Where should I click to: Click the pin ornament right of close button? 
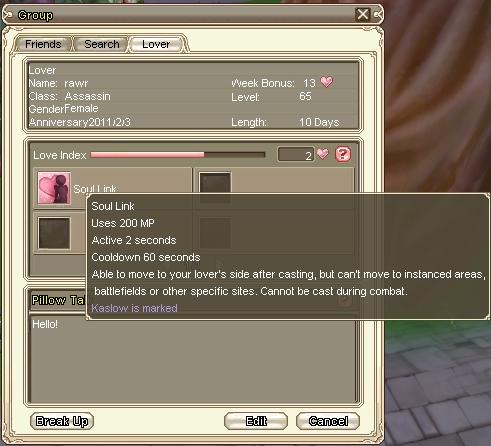tap(378, 15)
